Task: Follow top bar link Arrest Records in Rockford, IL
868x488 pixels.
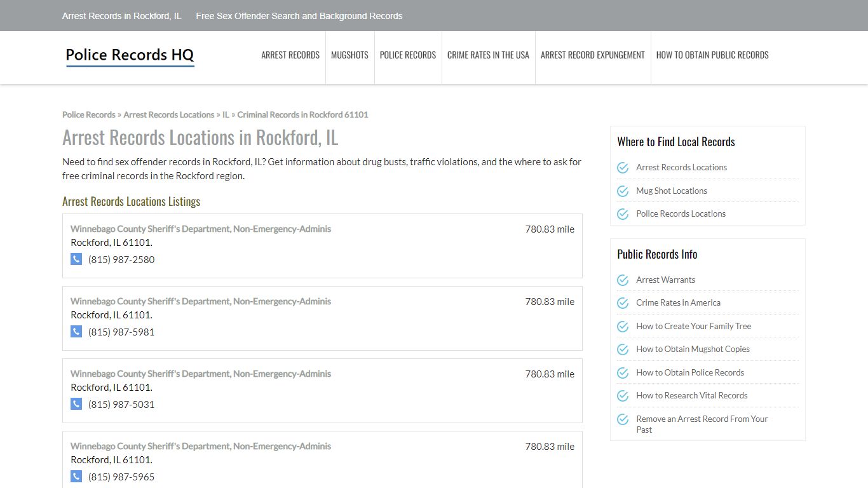Action: (x=122, y=16)
